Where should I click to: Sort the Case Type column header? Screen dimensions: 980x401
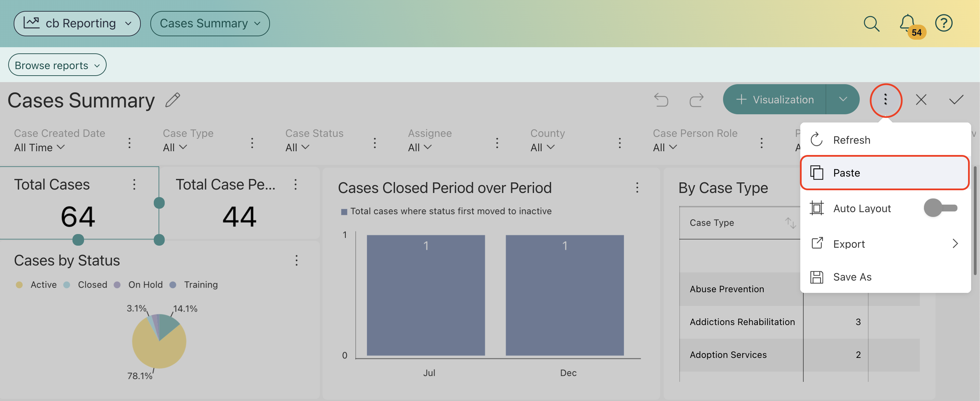coord(790,223)
